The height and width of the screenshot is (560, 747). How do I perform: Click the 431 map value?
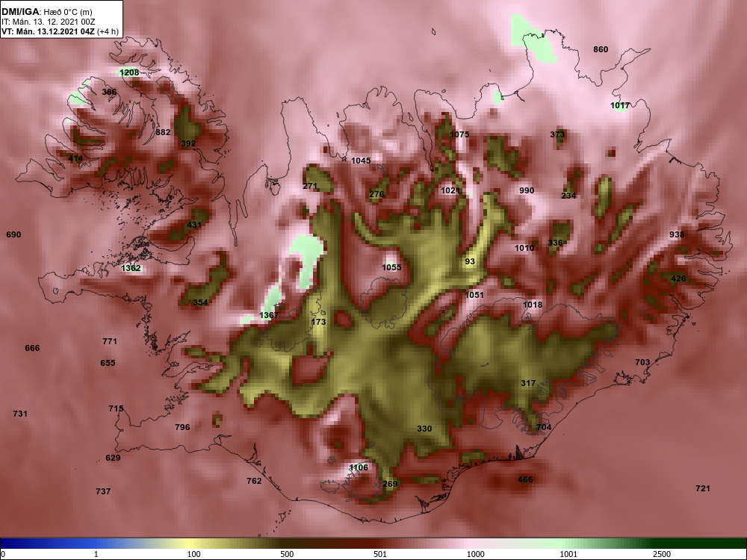[194, 225]
